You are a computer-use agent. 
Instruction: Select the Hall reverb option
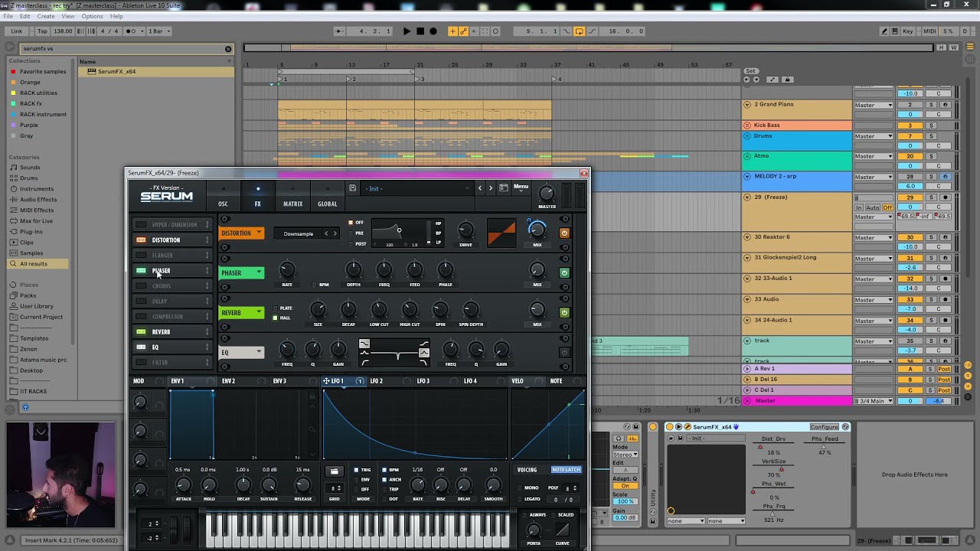coord(276,318)
